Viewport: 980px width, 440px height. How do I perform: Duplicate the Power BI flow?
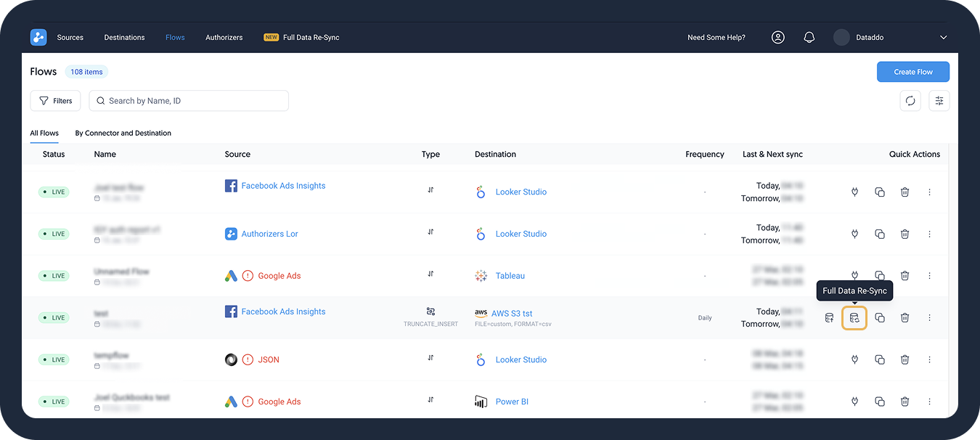[880, 402]
